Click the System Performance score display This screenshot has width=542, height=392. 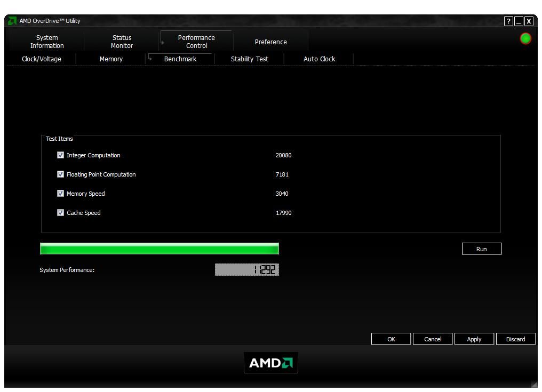pos(246,269)
